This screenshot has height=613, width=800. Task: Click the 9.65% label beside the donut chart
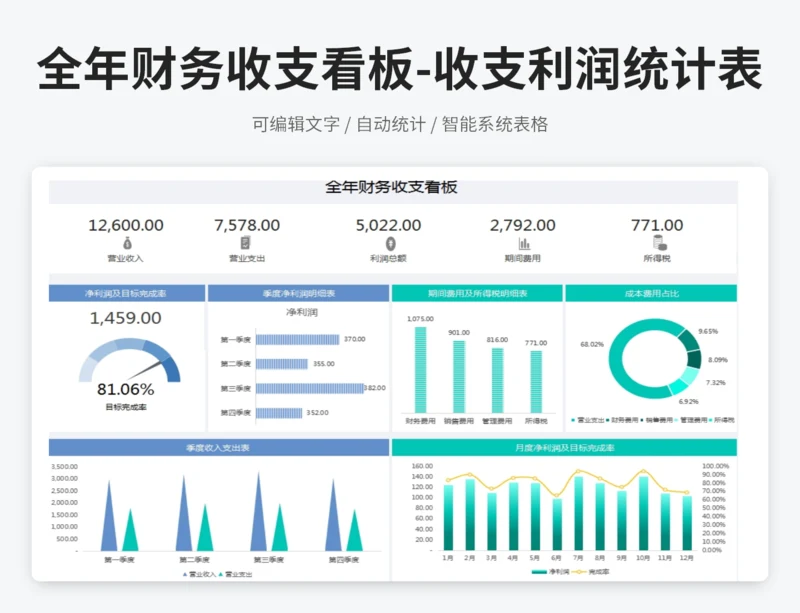(708, 331)
